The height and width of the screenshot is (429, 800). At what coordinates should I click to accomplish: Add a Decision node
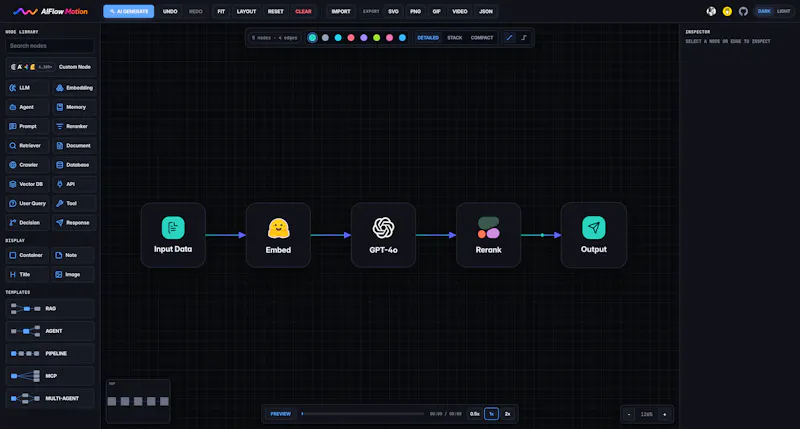[28, 223]
